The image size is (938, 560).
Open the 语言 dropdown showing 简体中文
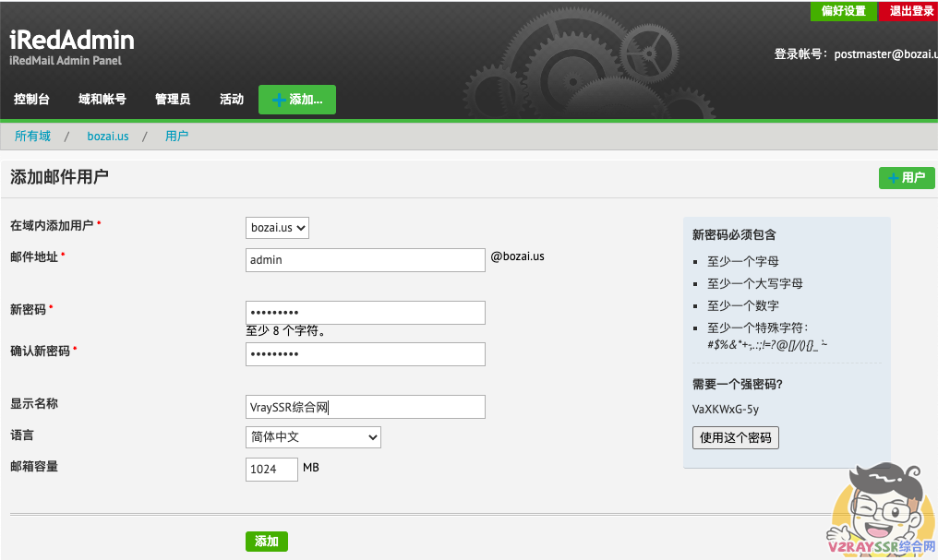tap(313, 437)
